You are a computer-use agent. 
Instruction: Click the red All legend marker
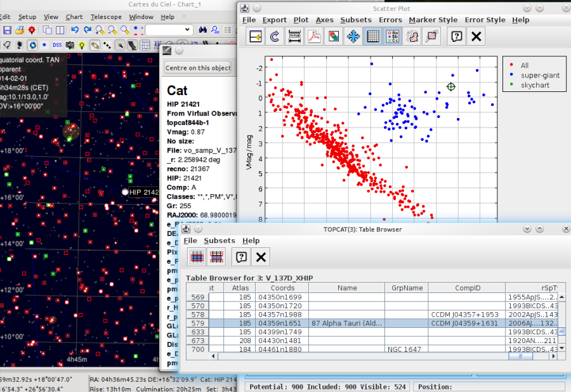[511, 65]
